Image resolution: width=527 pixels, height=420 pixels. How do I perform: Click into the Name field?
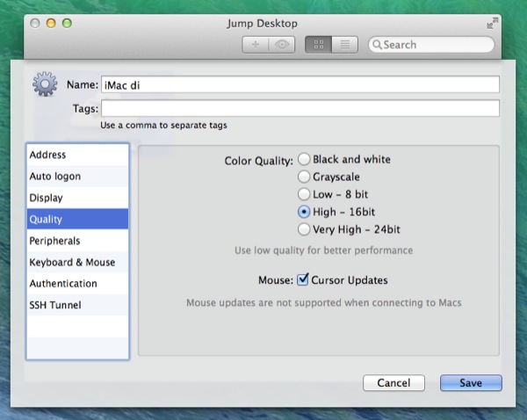pyautogui.click(x=300, y=84)
